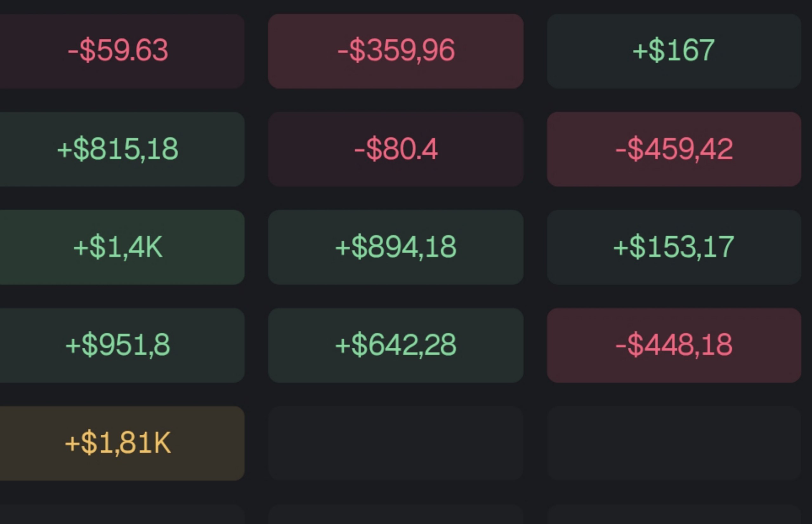Select the -$80.4 loss cell

(x=396, y=149)
